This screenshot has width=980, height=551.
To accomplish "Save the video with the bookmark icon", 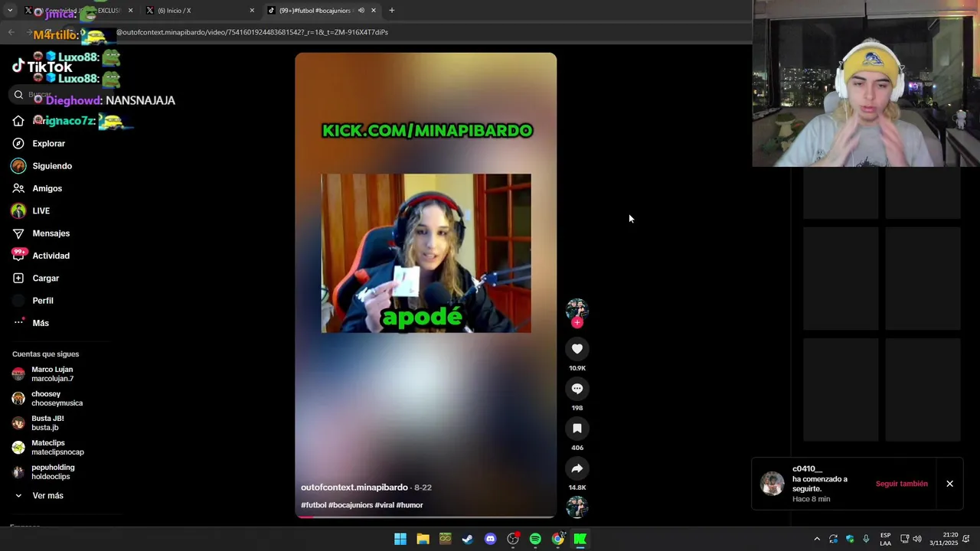I will point(577,429).
